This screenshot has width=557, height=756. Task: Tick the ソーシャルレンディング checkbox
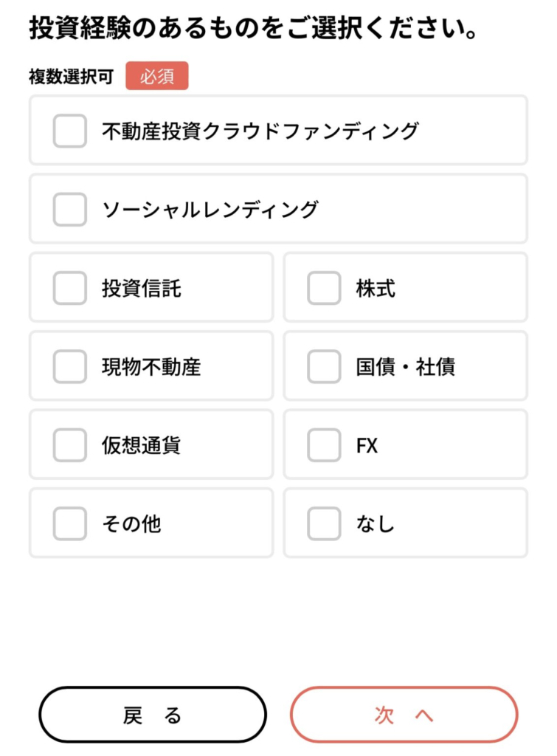point(70,209)
